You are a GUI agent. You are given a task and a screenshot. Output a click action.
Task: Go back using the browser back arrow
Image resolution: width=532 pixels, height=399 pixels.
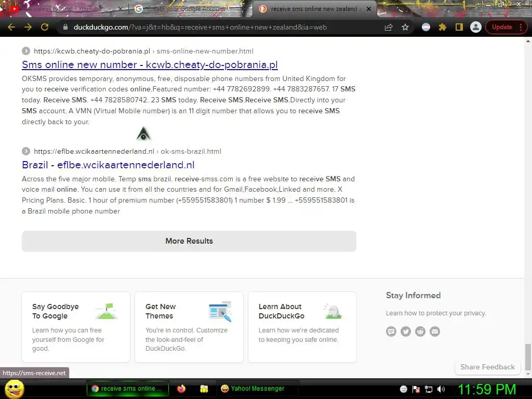pyautogui.click(x=11, y=27)
